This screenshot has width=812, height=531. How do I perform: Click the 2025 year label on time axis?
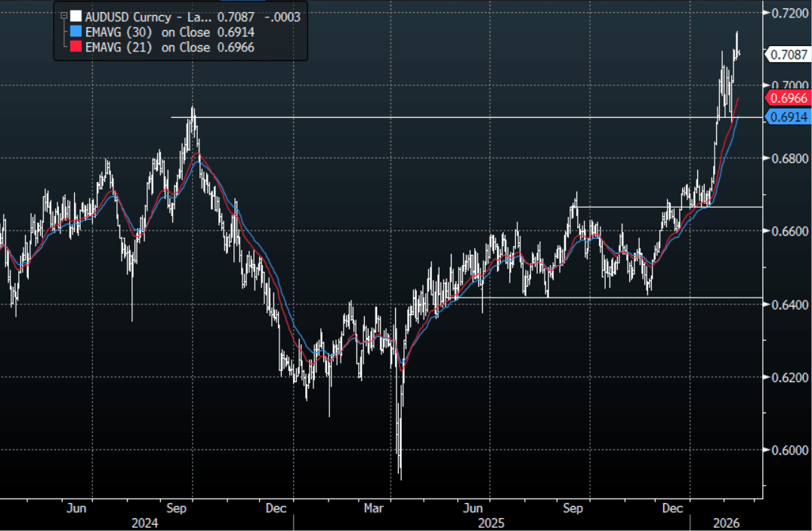[491, 523]
